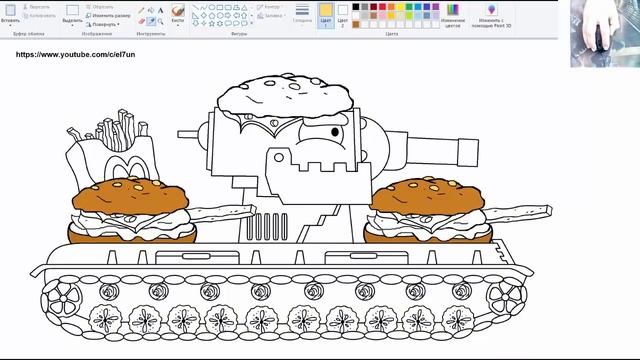Choose the Curve shape
Image resolution: width=640 pixels, height=360 pixels.
204,7
